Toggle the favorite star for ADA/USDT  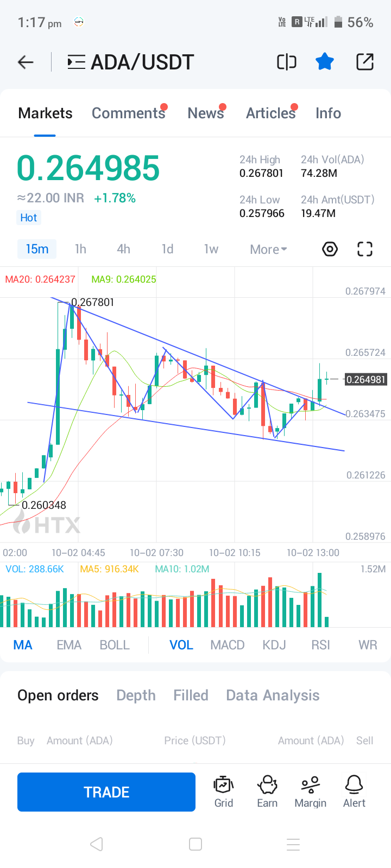pos(325,62)
